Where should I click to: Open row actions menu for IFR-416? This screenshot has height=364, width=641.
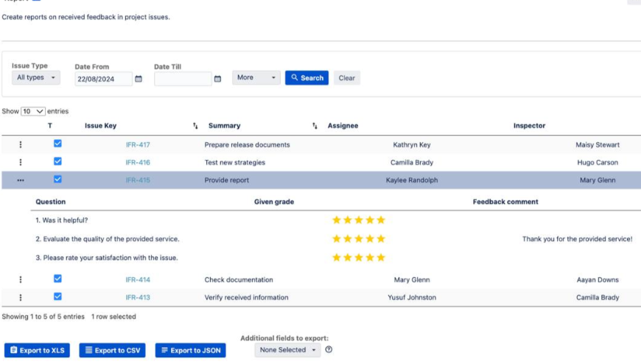pyautogui.click(x=20, y=162)
